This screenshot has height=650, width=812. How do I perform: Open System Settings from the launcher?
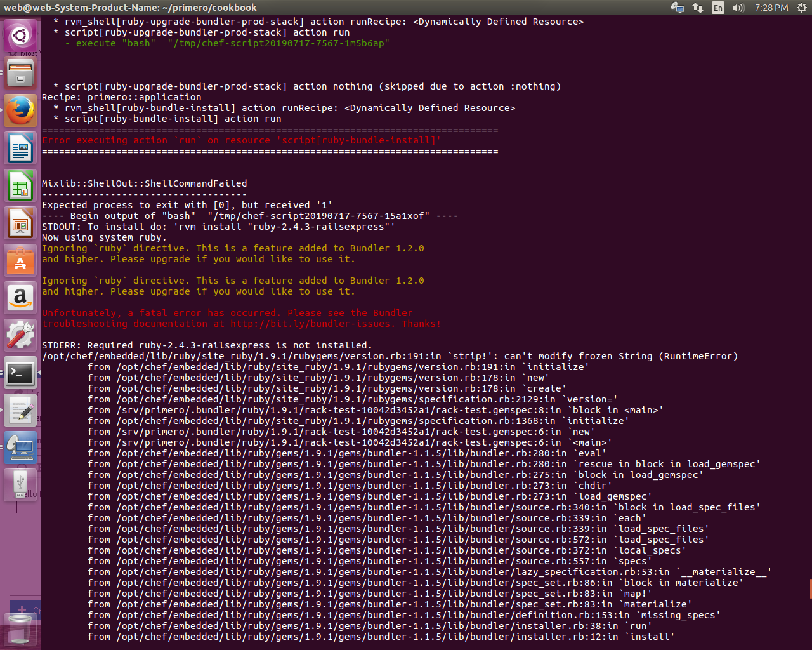tap(20, 336)
